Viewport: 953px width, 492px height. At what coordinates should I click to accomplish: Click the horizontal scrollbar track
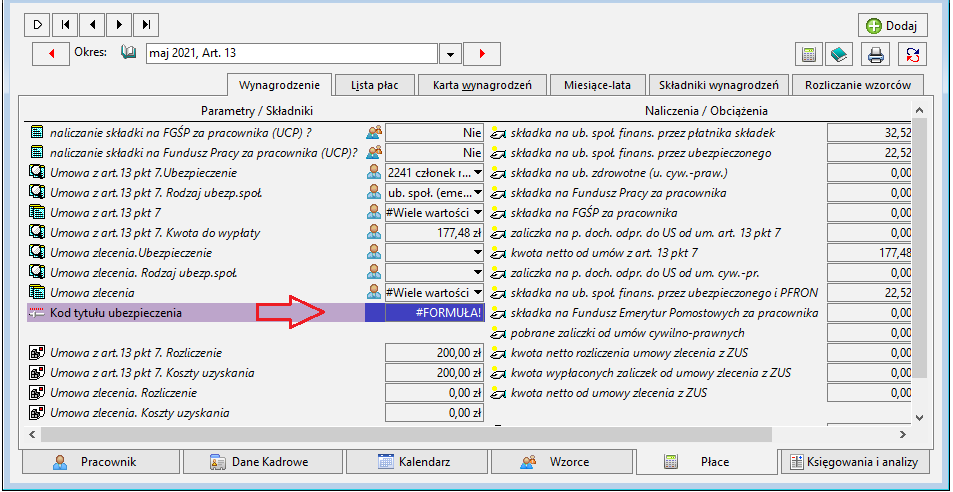[x=468, y=435]
